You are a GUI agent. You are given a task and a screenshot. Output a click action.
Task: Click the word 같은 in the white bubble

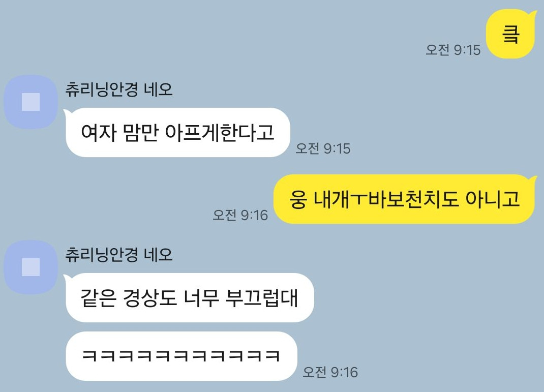pyautogui.click(x=98, y=298)
